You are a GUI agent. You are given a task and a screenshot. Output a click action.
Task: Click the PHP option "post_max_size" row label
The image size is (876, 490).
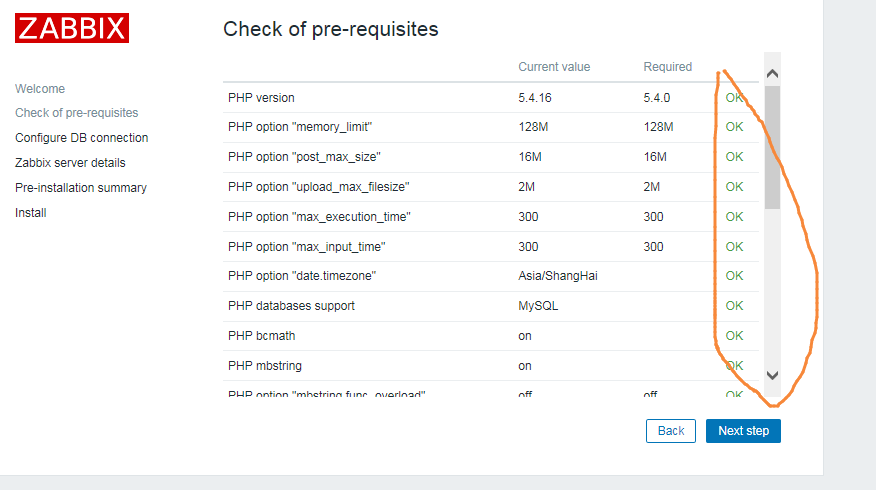[304, 157]
